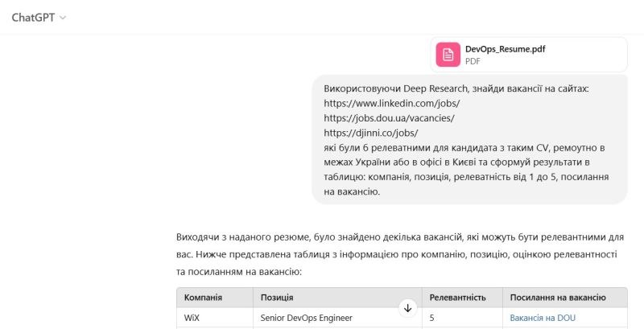Click the djinni.co/jobs URL in the prompt
Image resolution: width=644 pixels, height=329 pixels.
(371, 133)
